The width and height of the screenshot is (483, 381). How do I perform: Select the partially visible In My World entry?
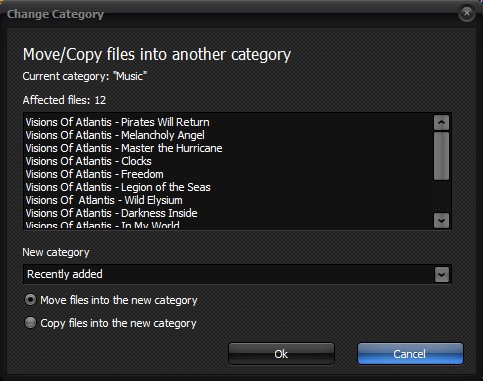click(102, 225)
